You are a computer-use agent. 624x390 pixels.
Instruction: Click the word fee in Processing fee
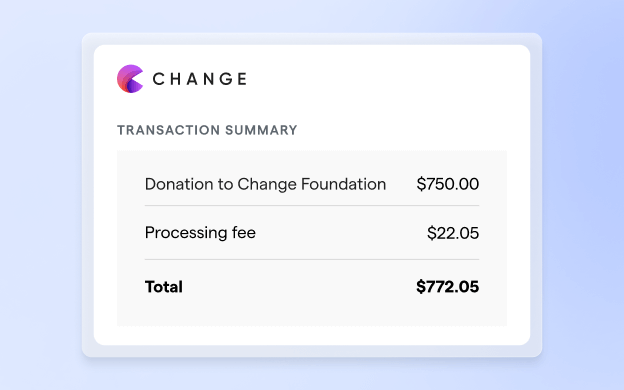pyautogui.click(x=244, y=232)
